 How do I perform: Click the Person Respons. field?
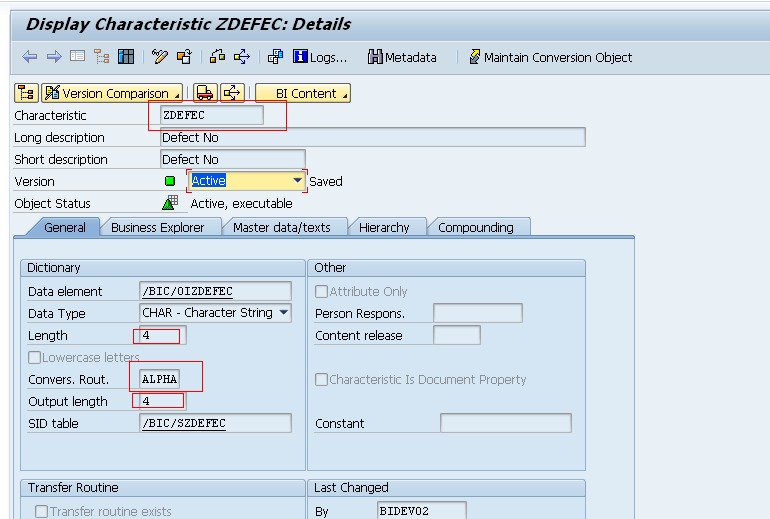pyautogui.click(x=478, y=313)
